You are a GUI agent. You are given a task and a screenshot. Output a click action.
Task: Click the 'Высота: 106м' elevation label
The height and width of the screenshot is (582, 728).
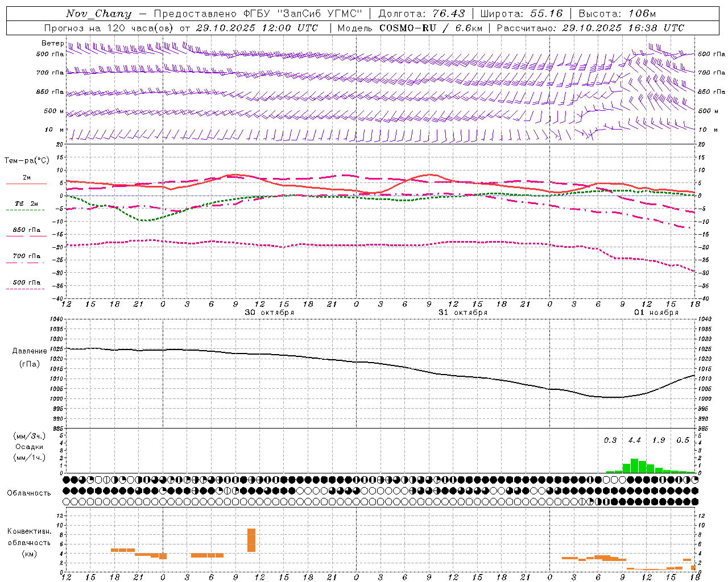pyautogui.click(x=617, y=14)
